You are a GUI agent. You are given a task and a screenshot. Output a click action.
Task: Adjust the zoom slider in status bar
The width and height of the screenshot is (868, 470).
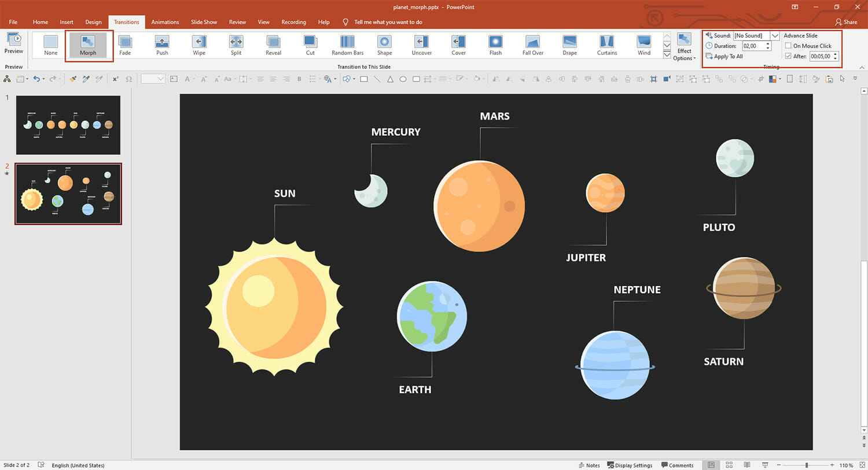[806, 465]
